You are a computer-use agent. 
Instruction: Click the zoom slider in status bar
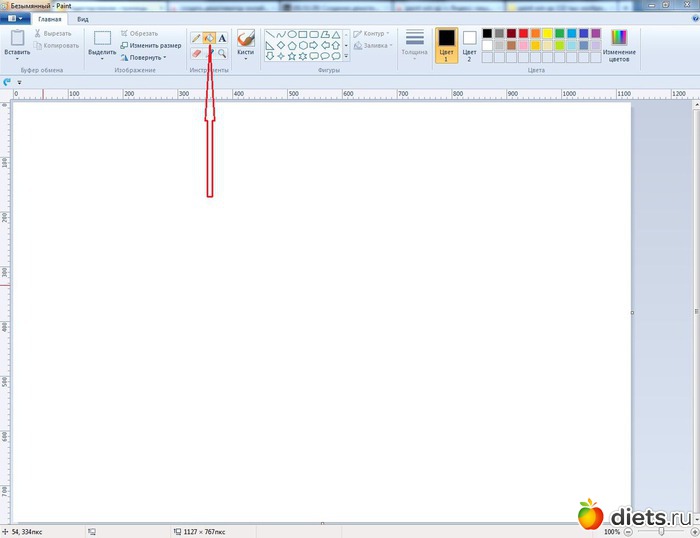pos(660,531)
